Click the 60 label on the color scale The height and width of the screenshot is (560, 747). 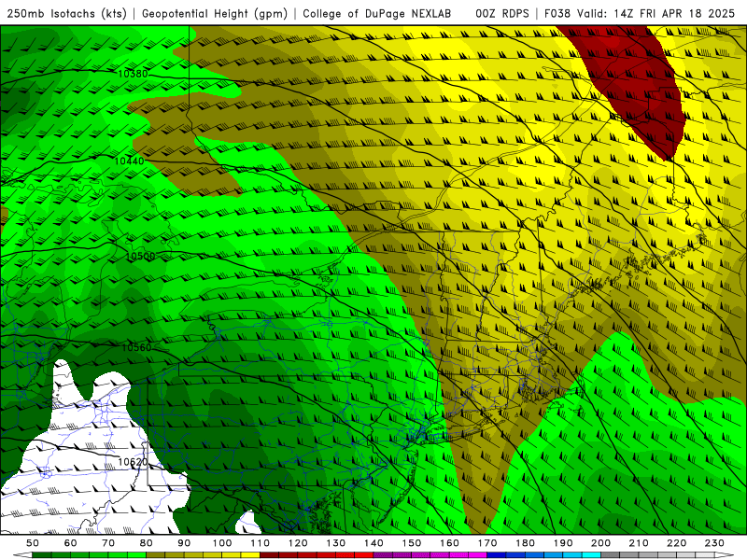pyautogui.click(x=71, y=543)
